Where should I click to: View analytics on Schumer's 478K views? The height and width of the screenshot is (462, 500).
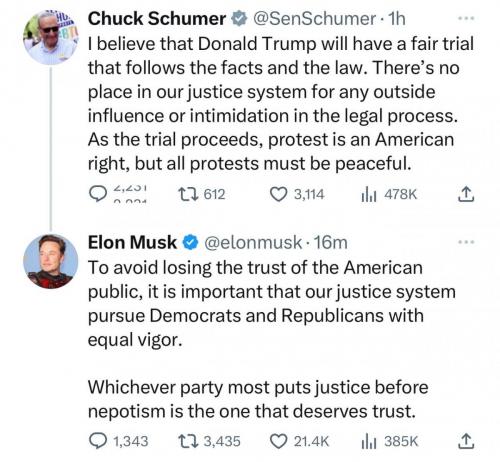point(369,195)
